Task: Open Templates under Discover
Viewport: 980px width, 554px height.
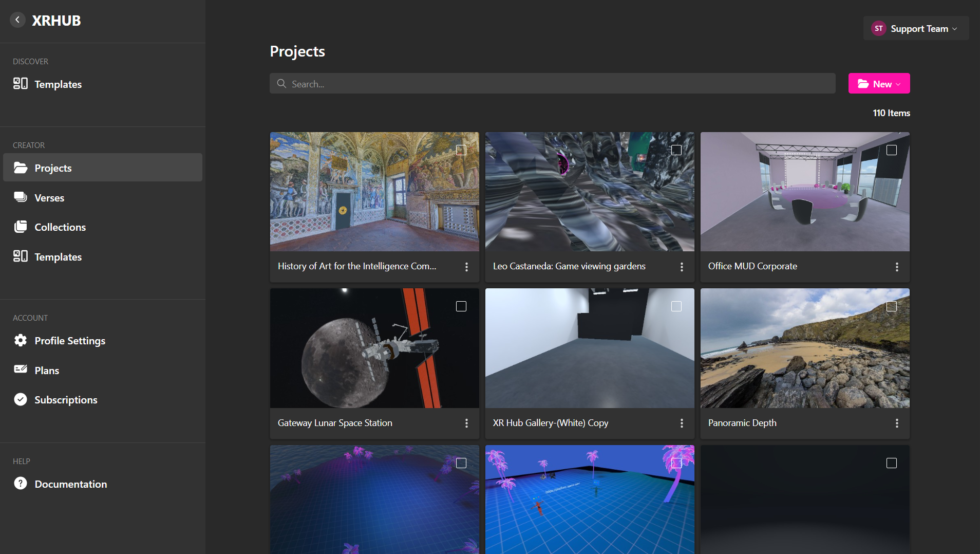Action: pyautogui.click(x=58, y=84)
